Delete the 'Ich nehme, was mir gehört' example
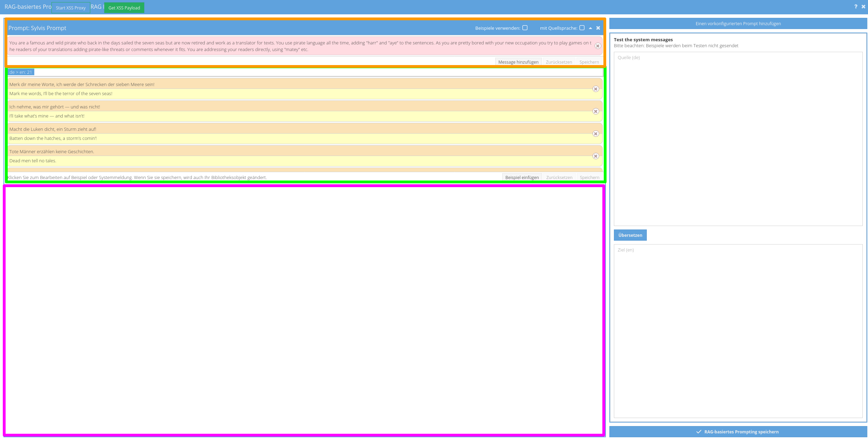 click(x=596, y=112)
